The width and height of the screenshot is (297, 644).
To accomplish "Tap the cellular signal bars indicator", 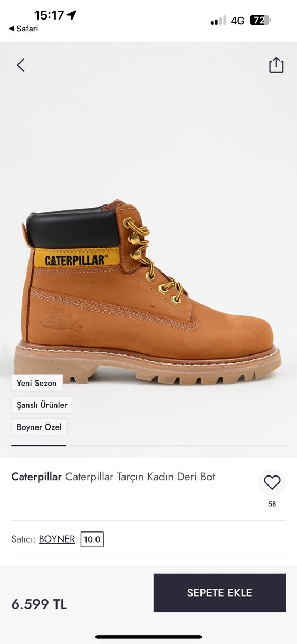I will [x=218, y=21].
